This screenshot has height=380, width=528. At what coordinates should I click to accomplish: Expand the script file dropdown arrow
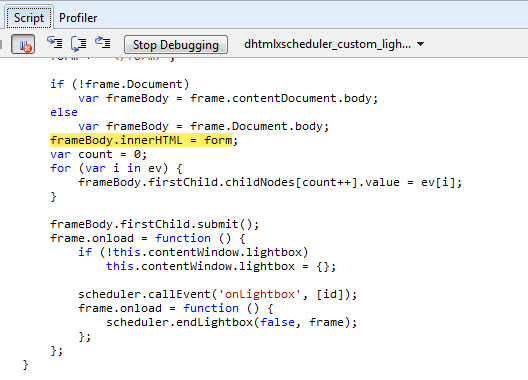click(421, 44)
